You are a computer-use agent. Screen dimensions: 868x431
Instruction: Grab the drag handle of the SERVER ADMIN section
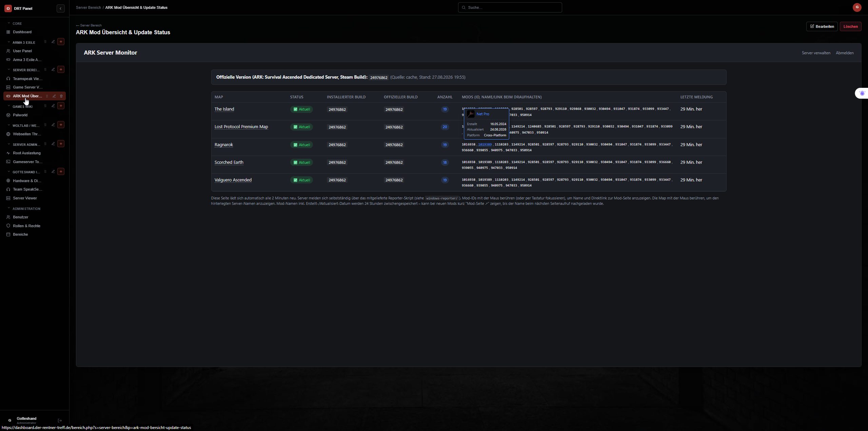[45, 144]
